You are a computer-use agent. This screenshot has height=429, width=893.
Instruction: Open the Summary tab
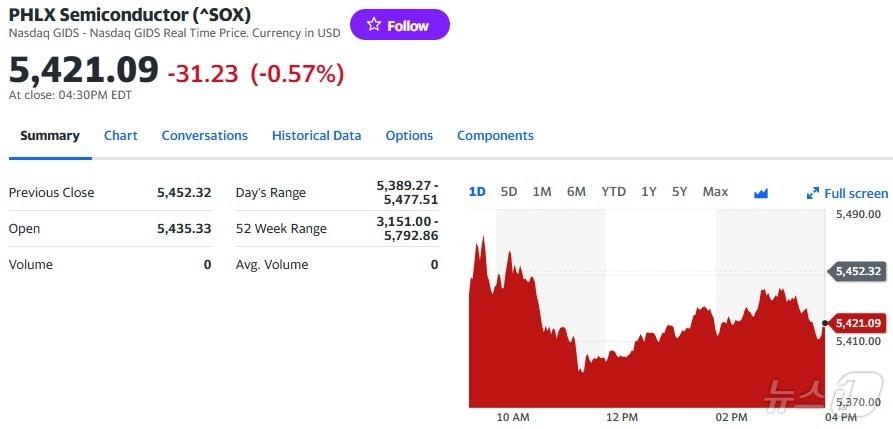[x=50, y=136]
